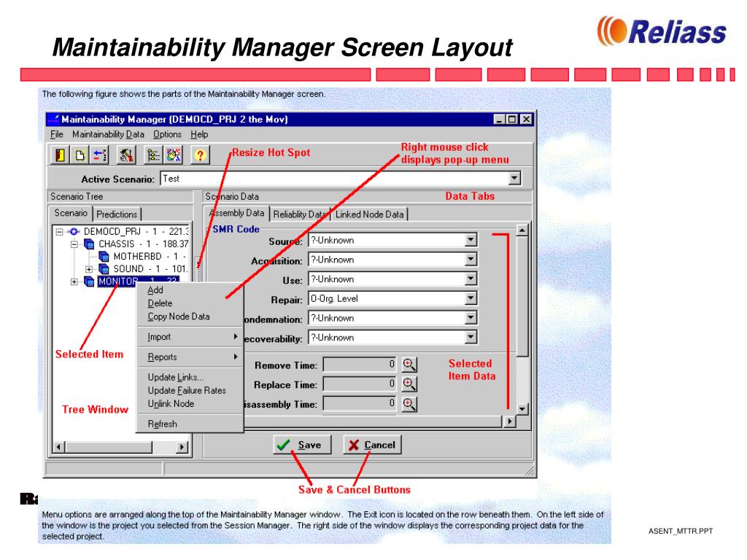This screenshot has width=747, height=560.
Task: Expand the MONITOR tree branch
Action: 74,282
